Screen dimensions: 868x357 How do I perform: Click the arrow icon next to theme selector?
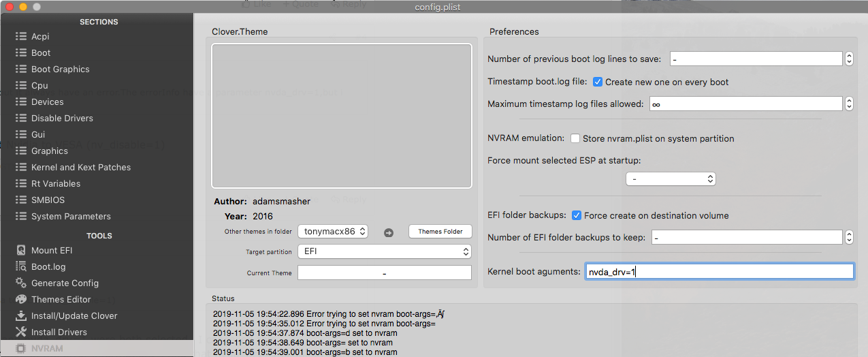(x=389, y=232)
